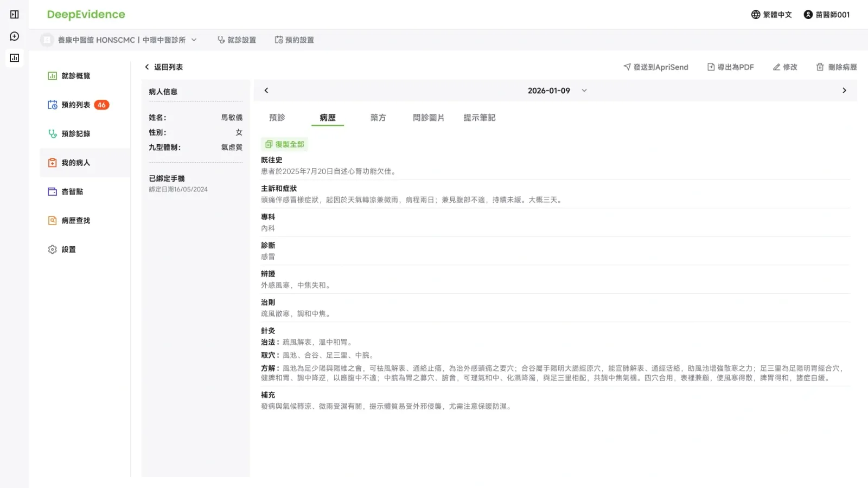Screen dimensions: 868x488
Task: Click the 46 badge on 預約列表
Action: (x=101, y=105)
